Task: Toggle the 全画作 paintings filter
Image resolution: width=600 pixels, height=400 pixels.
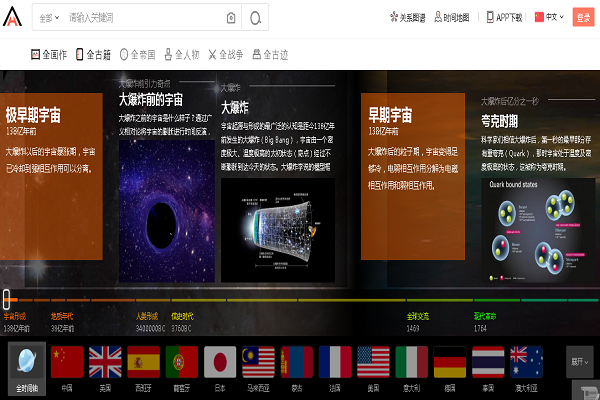Action: click(x=49, y=54)
